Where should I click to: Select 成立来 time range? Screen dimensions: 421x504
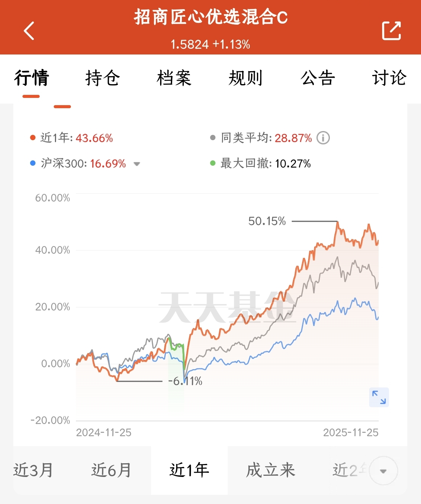tap(271, 470)
